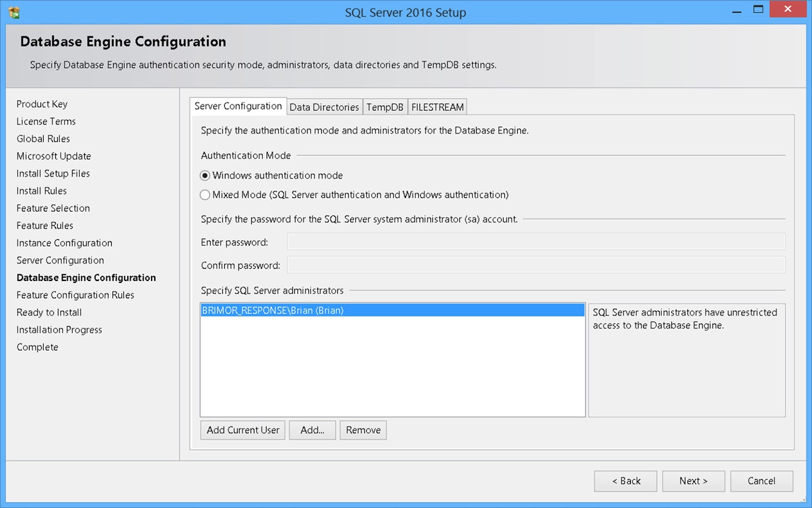The image size is (812, 508).
Task: Select License Terms in the sidebar
Action: [46, 121]
